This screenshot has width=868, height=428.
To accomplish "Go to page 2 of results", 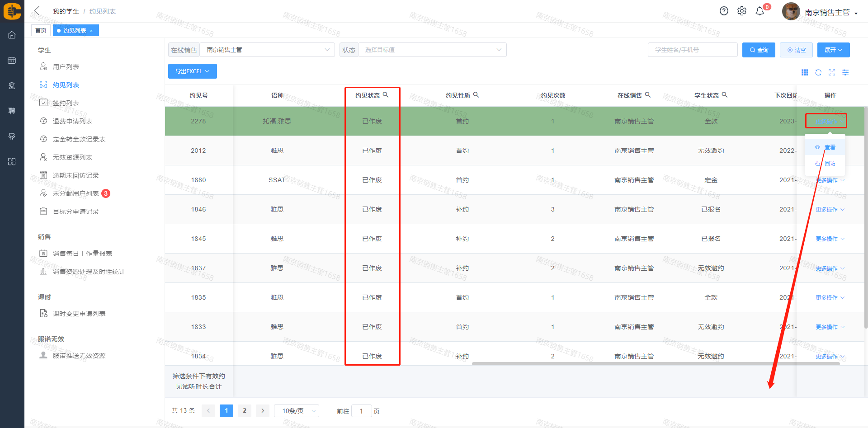I will click(245, 410).
